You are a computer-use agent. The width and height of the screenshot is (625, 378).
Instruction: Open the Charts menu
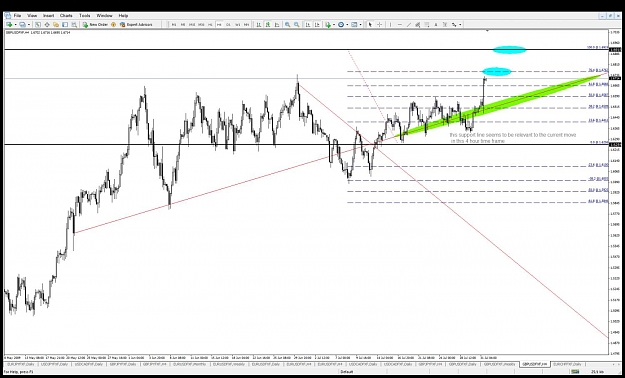(x=66, y=16)
